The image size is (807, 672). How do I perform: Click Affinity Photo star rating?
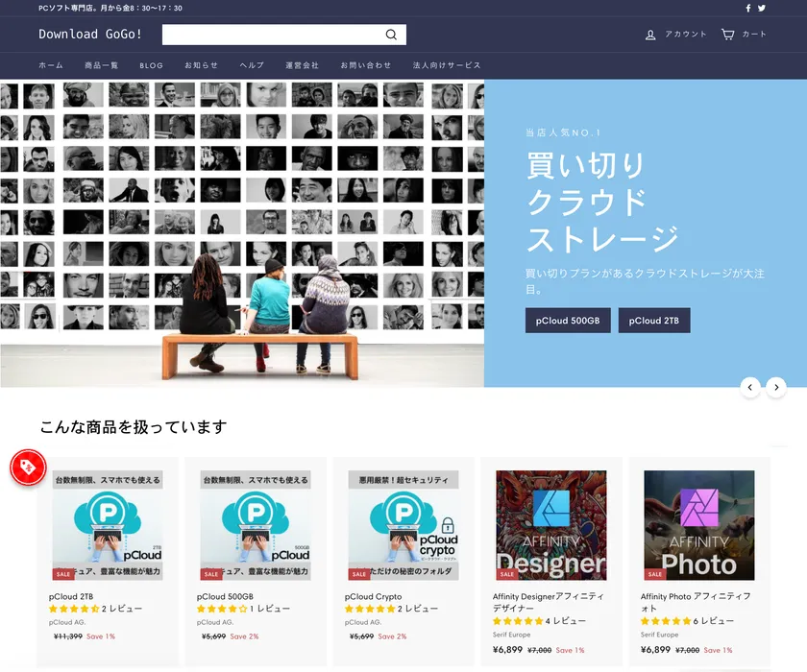[x=666, y=621]
